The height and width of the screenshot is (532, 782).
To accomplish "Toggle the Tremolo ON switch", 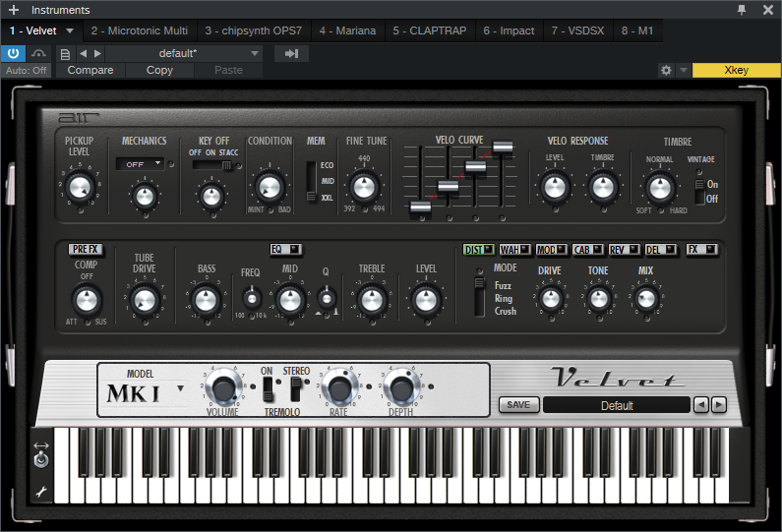I will pyautogui.click(x=268, y=389).
